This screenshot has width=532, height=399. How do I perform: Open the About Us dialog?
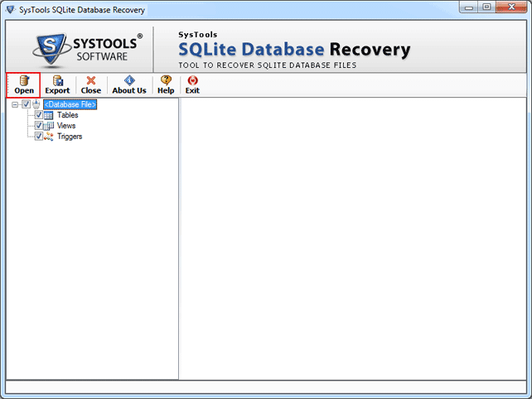(x=129, y=85)
